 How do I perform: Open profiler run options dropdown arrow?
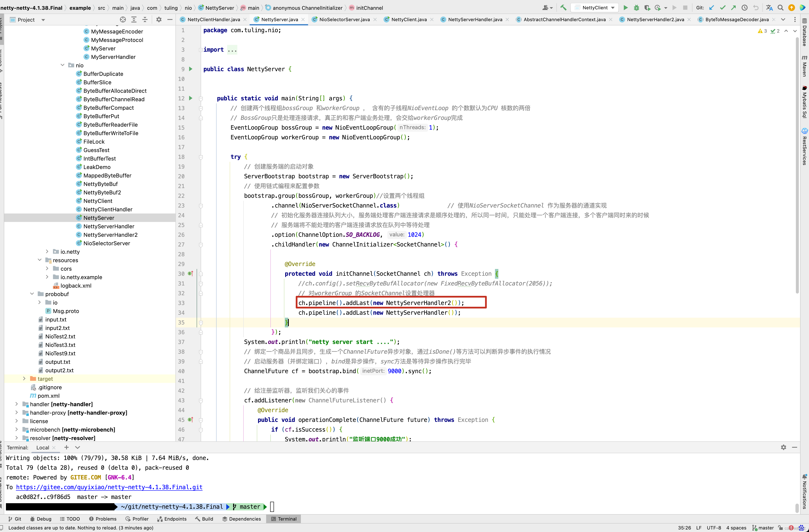pyautogui.click(x=666, y=8)
